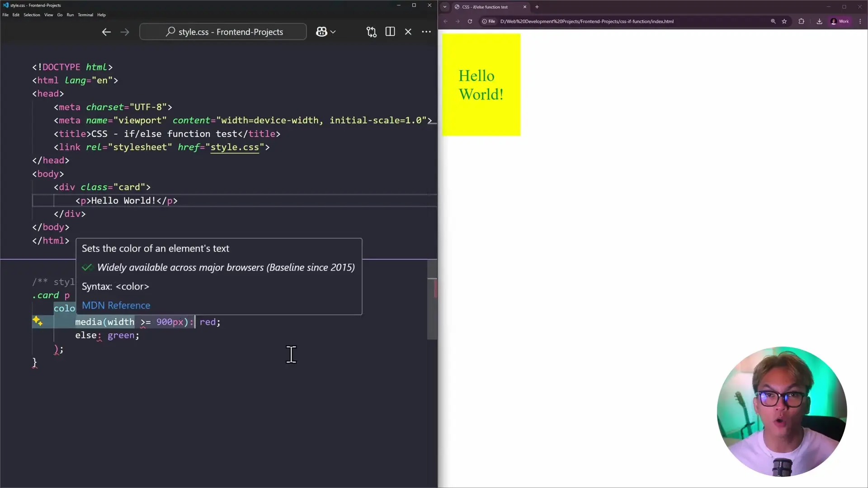
Task: Open the File menu in VS Code
Action: (5, 15)
